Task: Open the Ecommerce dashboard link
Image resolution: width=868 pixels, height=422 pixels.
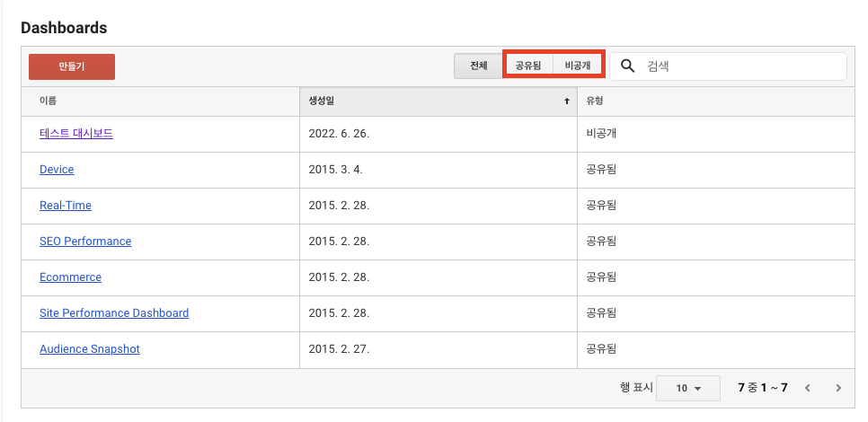Action: coord(70,277)
